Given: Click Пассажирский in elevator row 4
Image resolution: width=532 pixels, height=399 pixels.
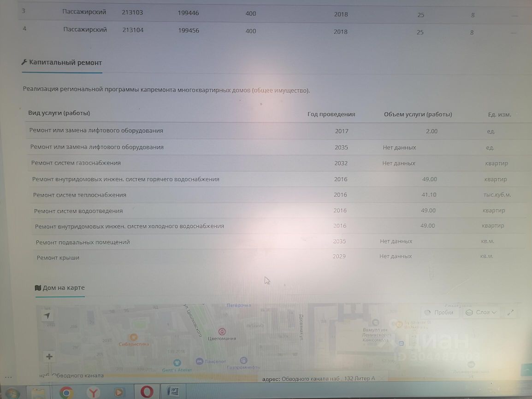Looking at the screenshot, I should tap(85, 29).
